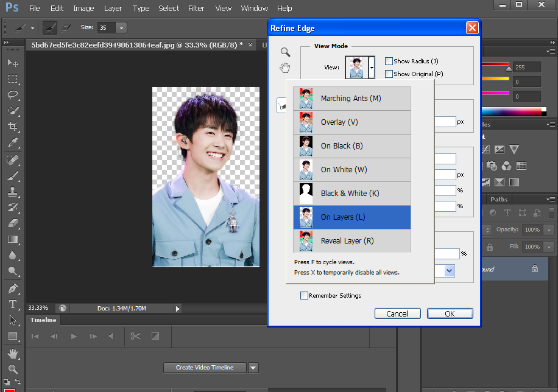Click the color spectrum ramp bar
558x392 pixels.
[513, 111]
